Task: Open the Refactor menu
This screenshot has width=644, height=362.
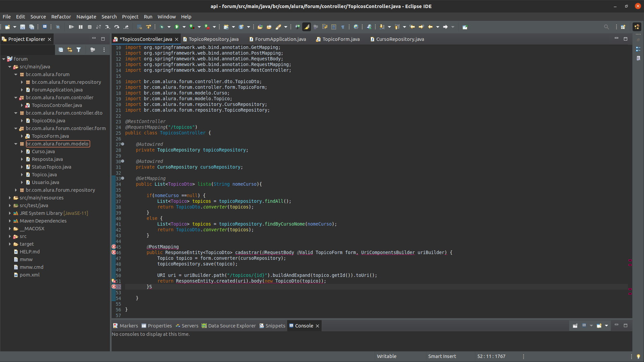Action: pyautogui.click(x=61, y=17)
